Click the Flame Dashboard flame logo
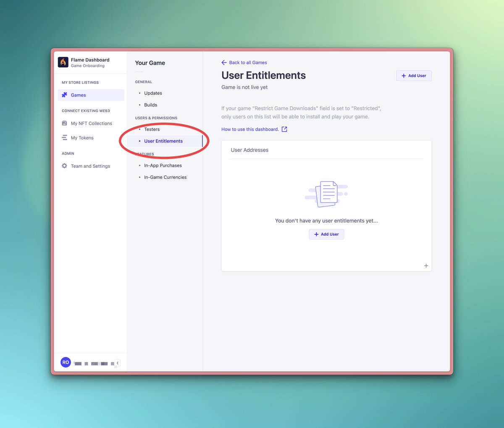Screen dimensions: 504x428 pyautogui.click(x=63, y=62)
